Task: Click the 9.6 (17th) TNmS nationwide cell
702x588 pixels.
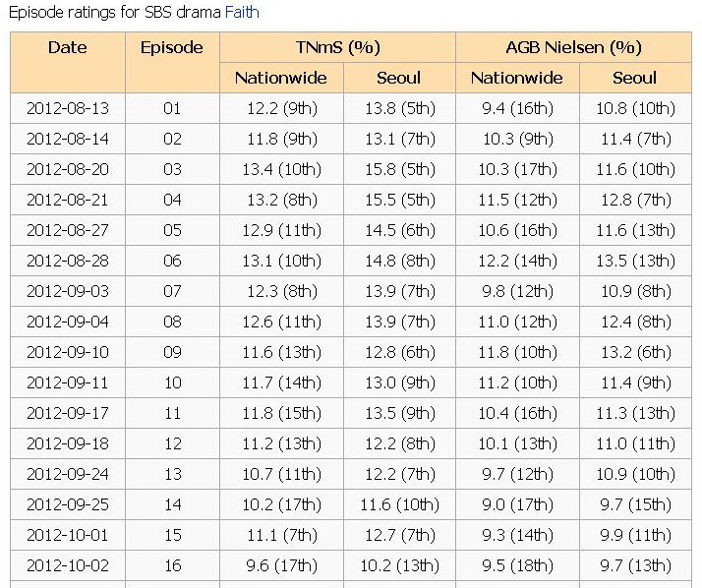Action: point(281,565)
